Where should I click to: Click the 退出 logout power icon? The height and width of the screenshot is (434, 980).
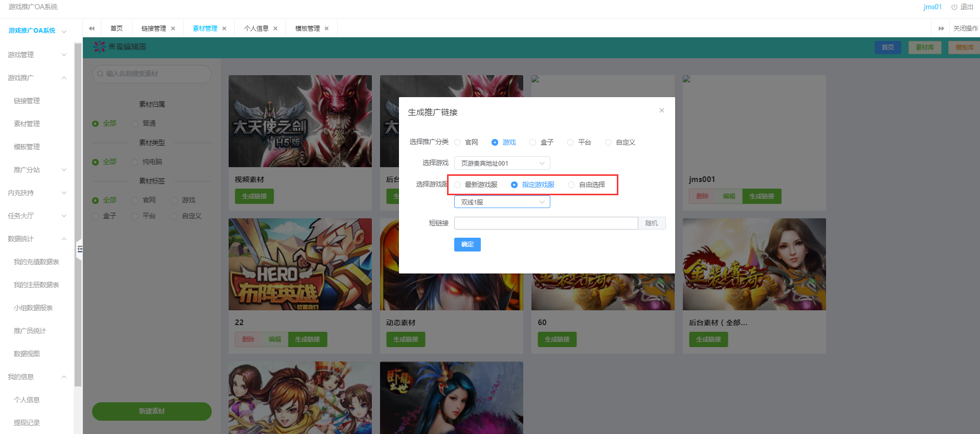click(x=954, y=7)
